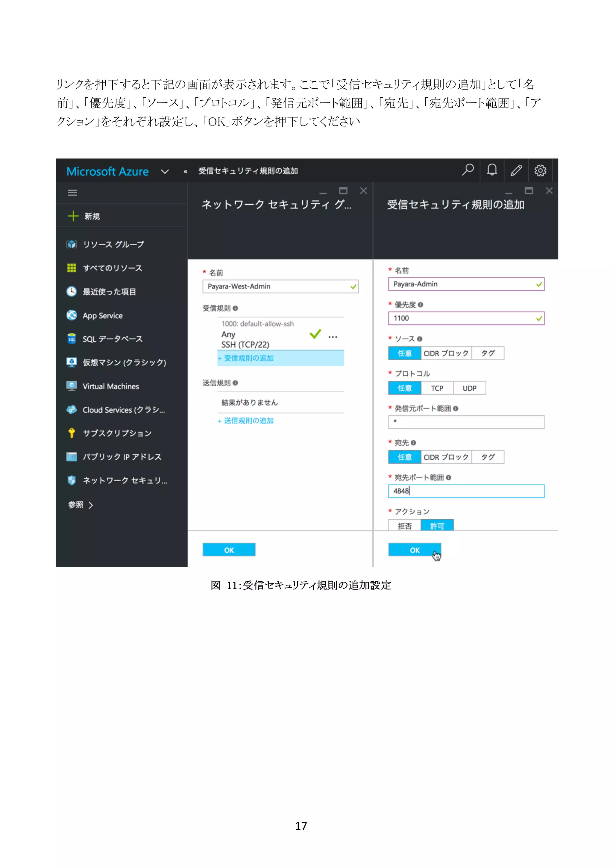The width and height of the screenshot is (613, 868).
Task: Collapse breadcrumb with double-chevron arrow
Action: (x=186, y=172)
